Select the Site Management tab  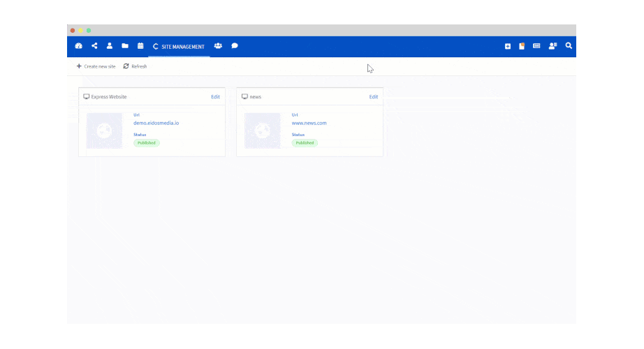pyautogui.click(x=179, y=47)
